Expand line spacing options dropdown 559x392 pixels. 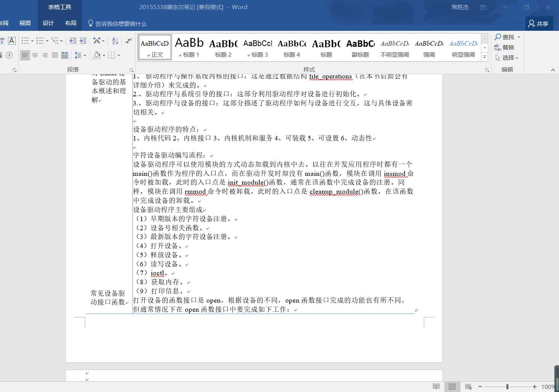tap(85, 56)
